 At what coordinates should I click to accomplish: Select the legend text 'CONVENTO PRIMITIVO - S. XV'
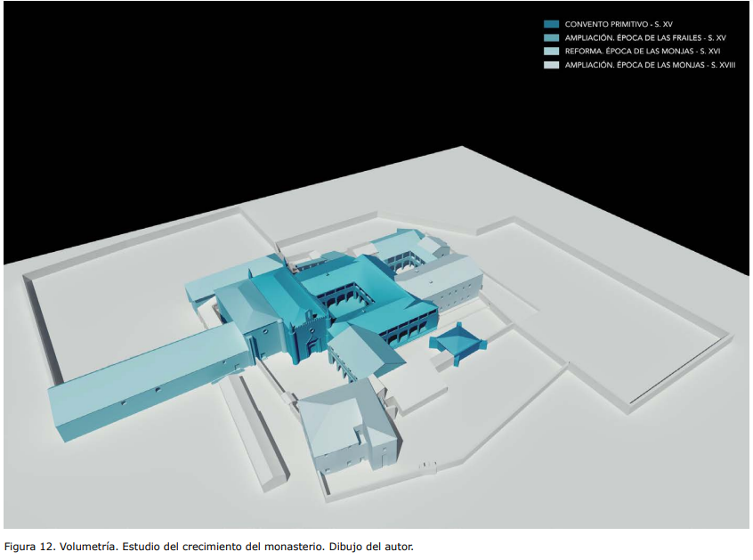click(x=619, y=24)
